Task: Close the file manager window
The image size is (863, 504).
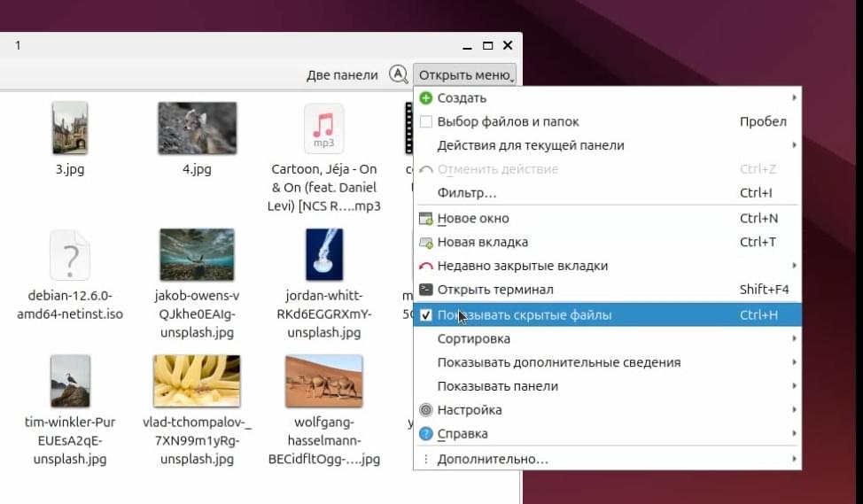Action: [x=508, y=45]
